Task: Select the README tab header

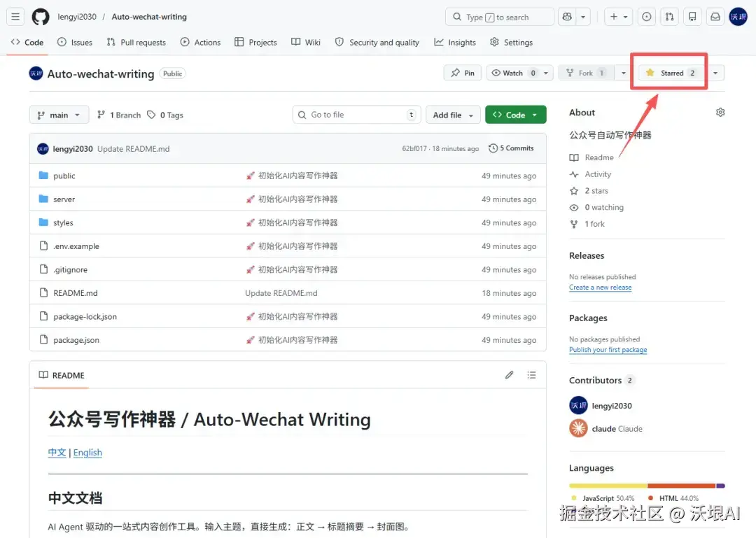Action: [61, 375]
